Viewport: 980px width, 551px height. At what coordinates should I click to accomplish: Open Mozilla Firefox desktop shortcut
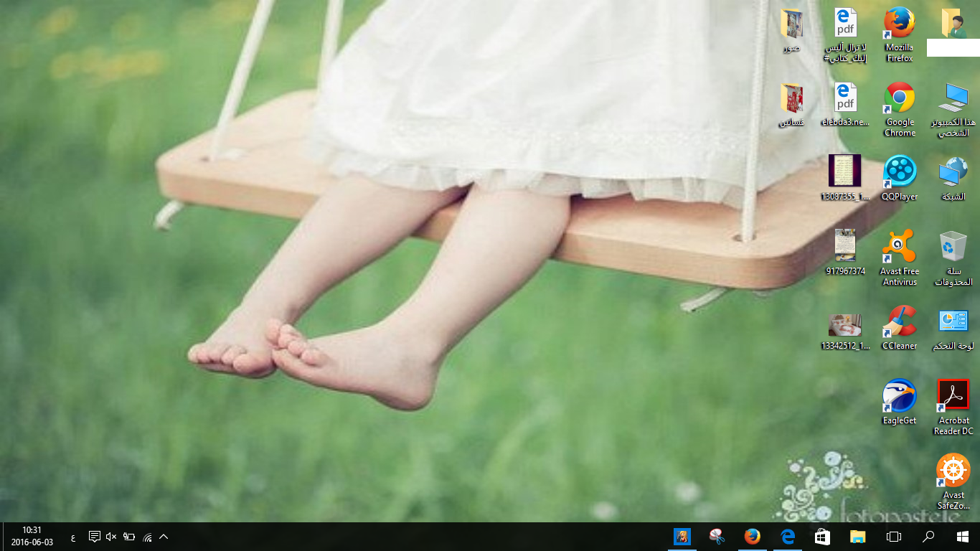coord(899,24)
